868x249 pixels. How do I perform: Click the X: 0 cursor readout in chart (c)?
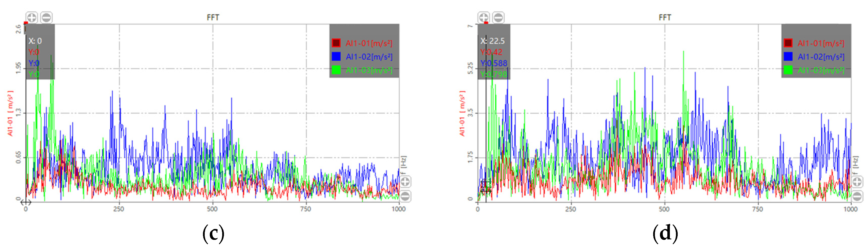click(x=35, y=41)
